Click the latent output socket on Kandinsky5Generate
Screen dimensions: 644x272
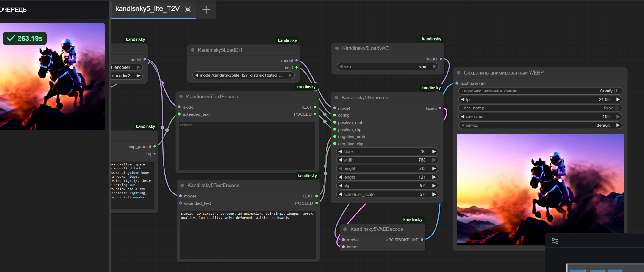click(x=440, y=108)
